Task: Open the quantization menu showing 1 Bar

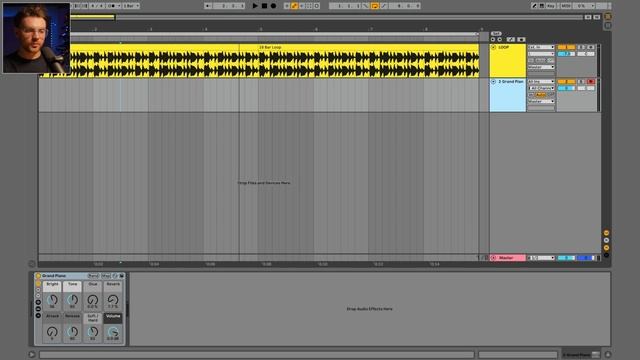Action: [131, 6]
